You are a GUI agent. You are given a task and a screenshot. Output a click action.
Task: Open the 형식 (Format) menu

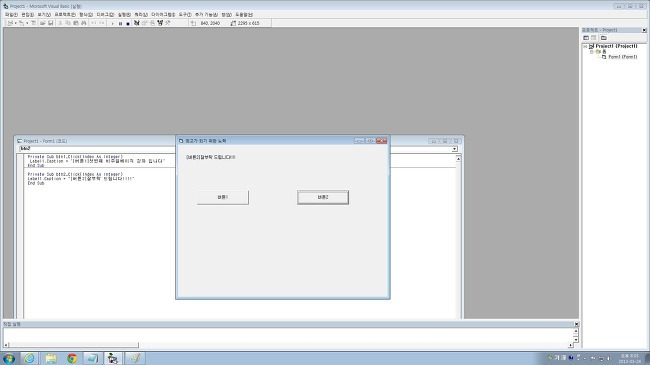coord(86,15)
